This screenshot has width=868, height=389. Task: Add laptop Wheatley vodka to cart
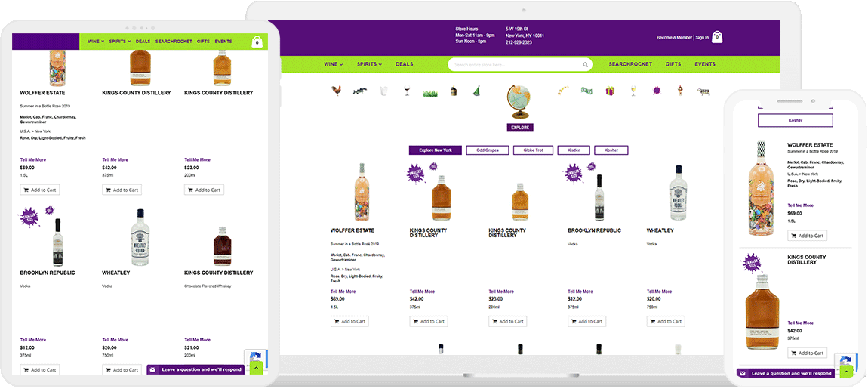[666, 321]
